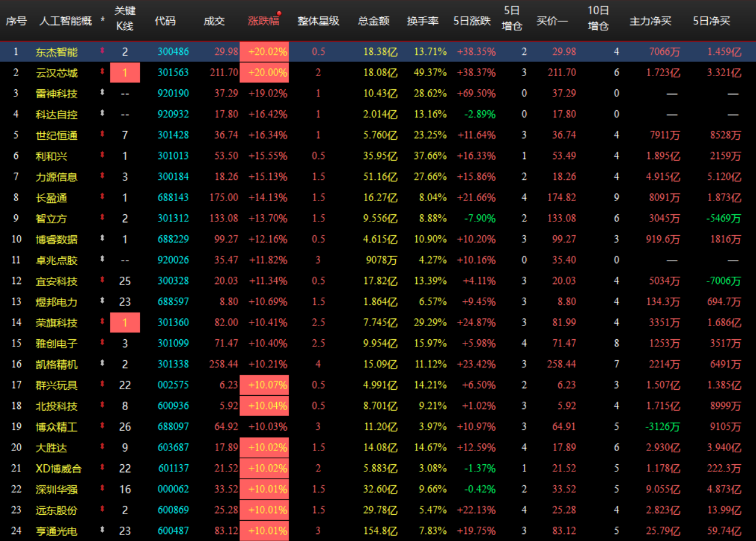756x541 pixels.
Task: Click the marker icon beside 群兴玩具
Action: 102,384
